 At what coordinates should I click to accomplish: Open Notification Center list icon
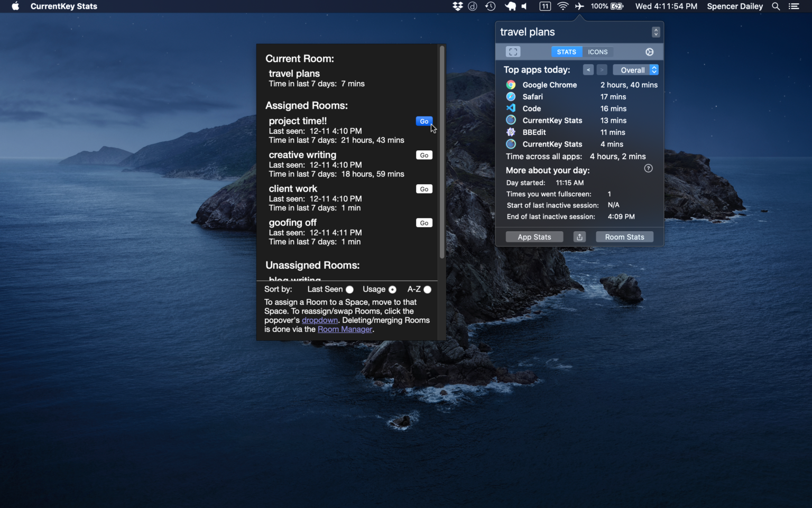(794, 6)
